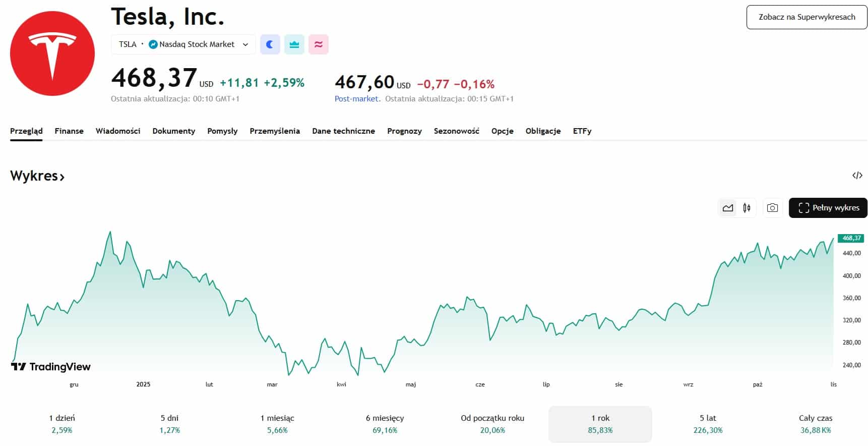Switch chart to area line style
This screenshot has height=446, width=868.
click(727, 208)
